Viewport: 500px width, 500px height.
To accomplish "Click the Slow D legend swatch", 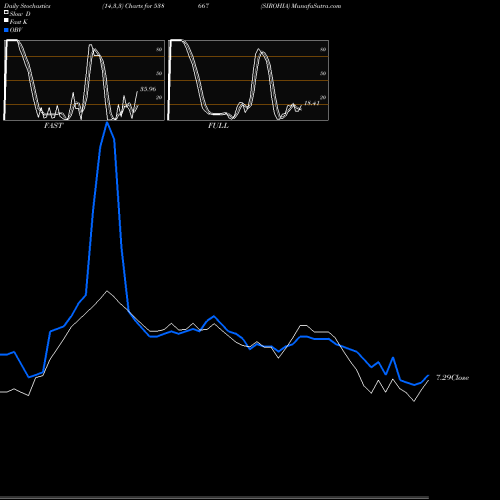I will pos(6,12).
